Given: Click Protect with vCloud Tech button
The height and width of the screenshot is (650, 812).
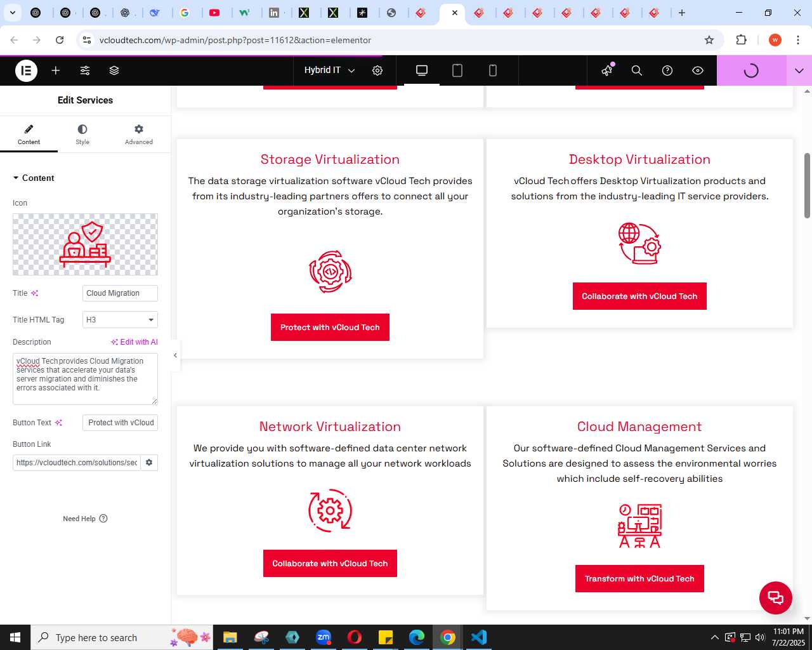Looking at the screenshot, I should (330, 328).
